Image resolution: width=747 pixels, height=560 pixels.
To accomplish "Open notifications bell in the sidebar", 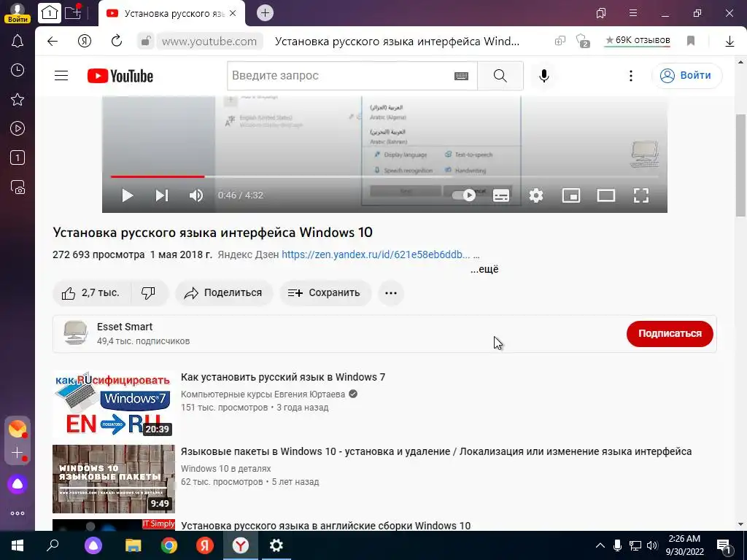I will [18, 42].
